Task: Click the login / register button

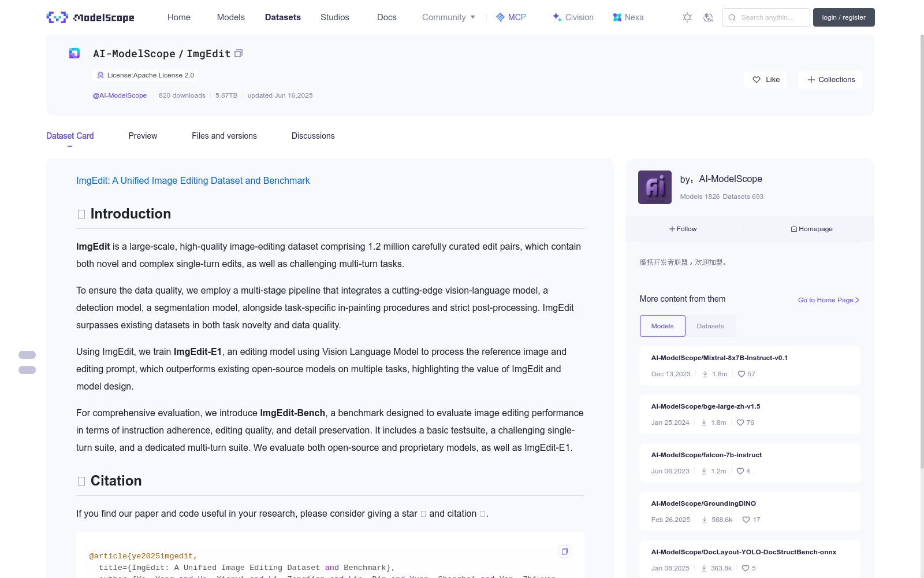Action: click(x=844, y=17)
